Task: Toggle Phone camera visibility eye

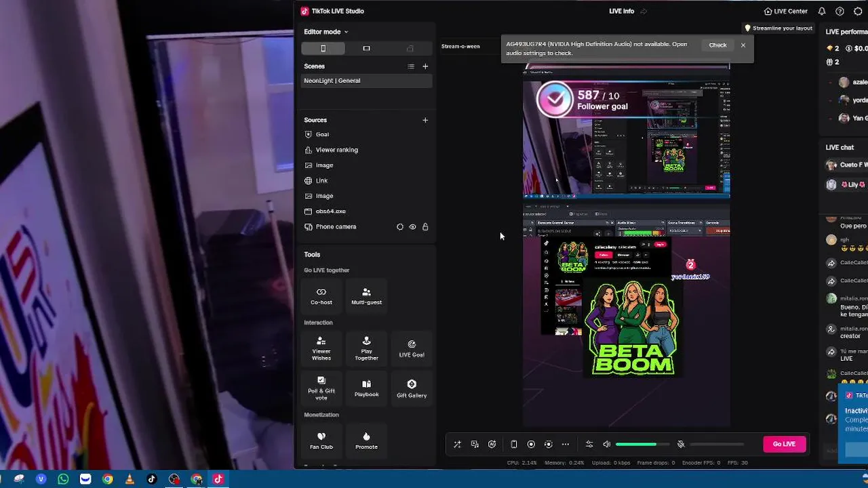Action: pos(412,227)
